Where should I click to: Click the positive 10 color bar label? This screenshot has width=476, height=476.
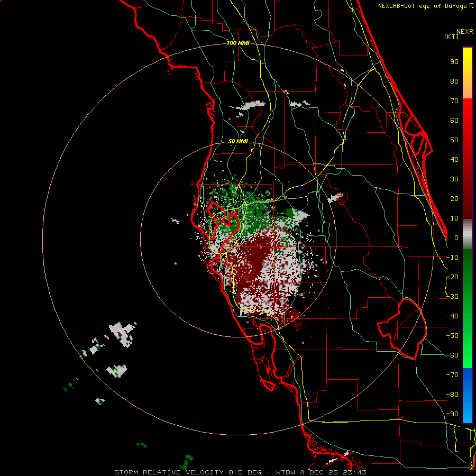click(454, 218)
